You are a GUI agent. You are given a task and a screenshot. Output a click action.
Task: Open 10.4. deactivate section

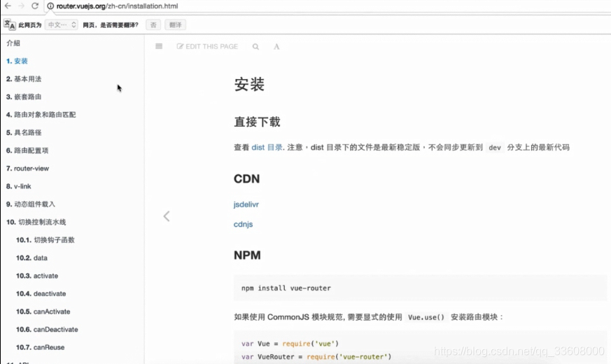[41, 294]
